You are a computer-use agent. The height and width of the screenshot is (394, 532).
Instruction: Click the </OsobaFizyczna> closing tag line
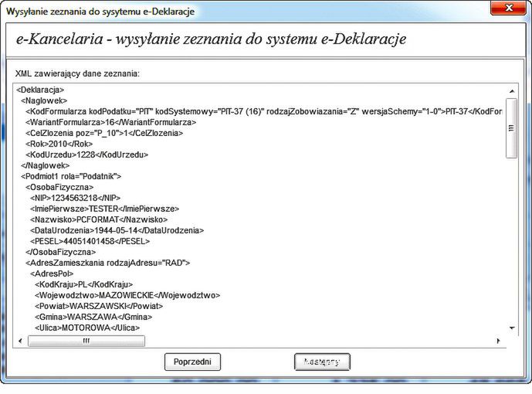[x=61, y=252]
